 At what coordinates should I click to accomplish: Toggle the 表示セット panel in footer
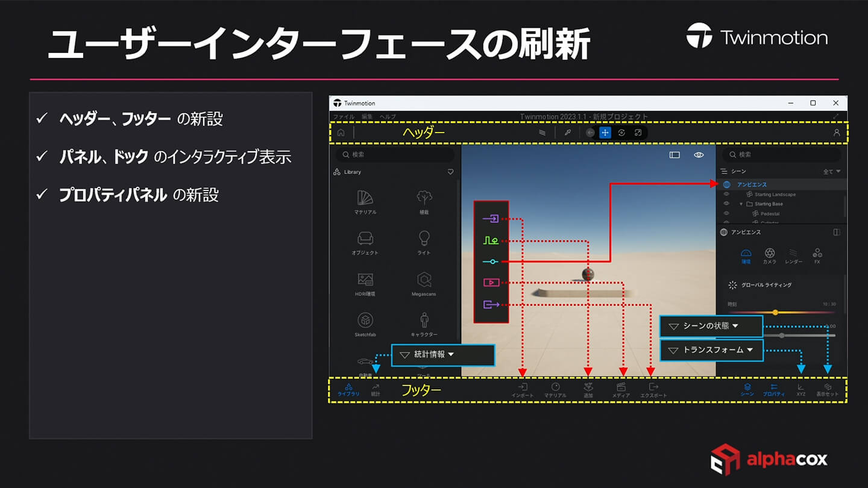pos(828,390)
